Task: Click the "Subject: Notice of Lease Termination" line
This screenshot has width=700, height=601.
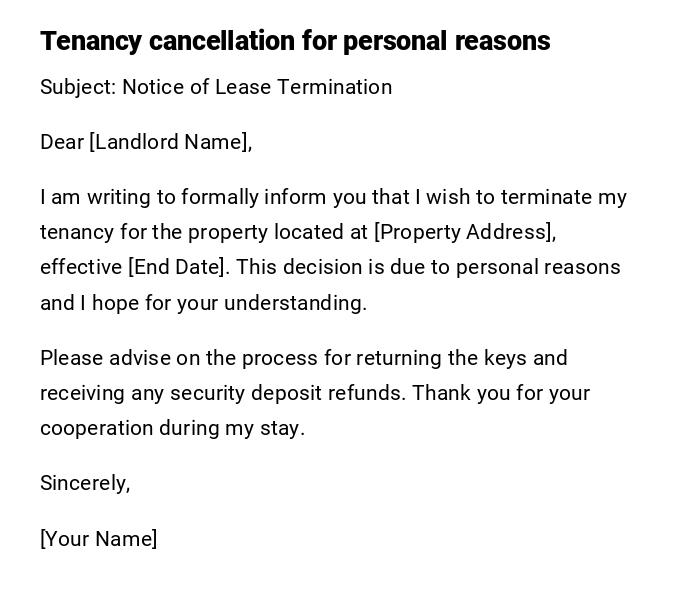Action: coord(216,87)
